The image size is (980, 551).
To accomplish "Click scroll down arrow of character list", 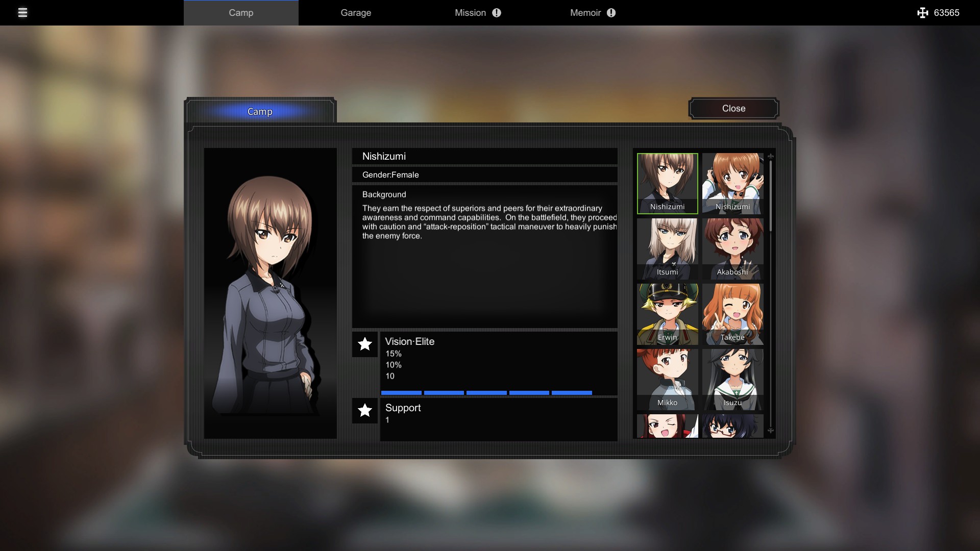I will [771, 431].
